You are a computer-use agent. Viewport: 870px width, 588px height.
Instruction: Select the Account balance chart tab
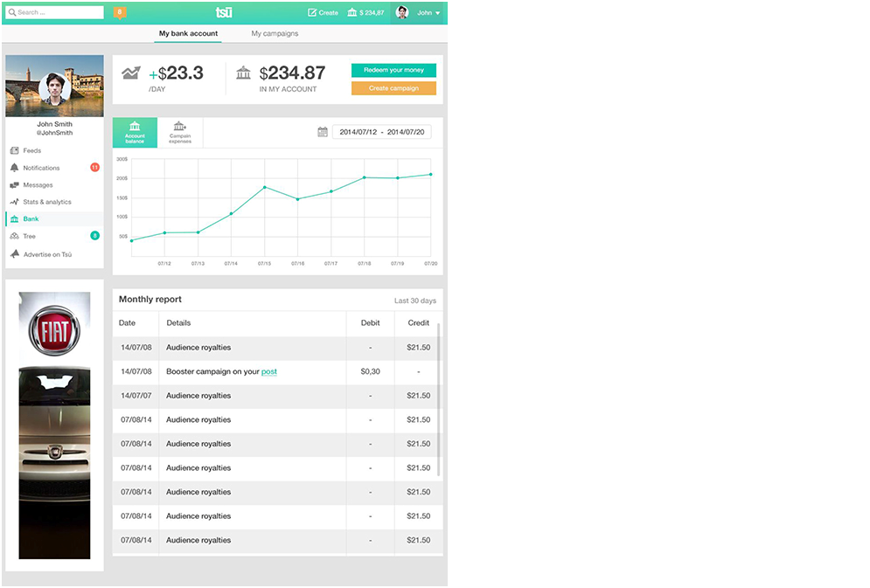coord(135,133)
